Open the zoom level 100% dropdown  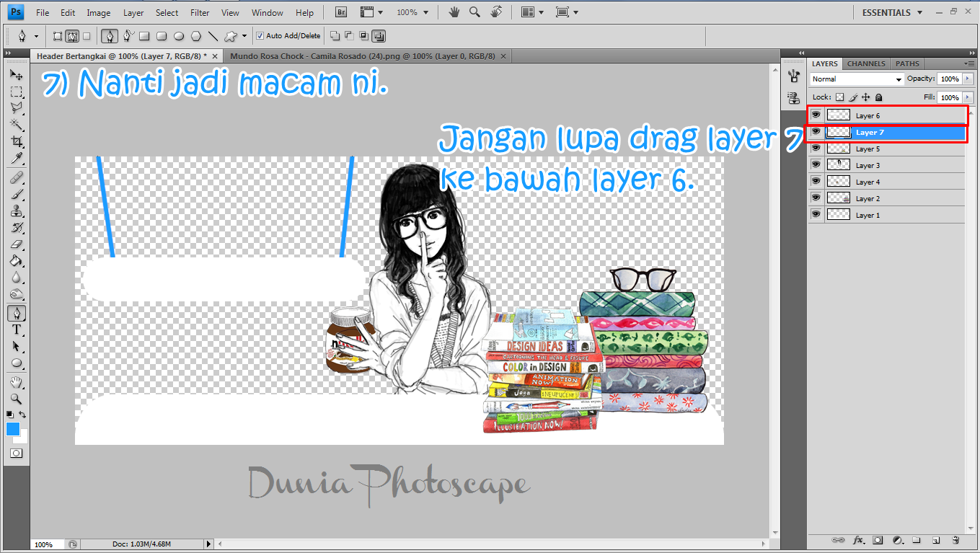pyautogui.click(x=412, y=12)
